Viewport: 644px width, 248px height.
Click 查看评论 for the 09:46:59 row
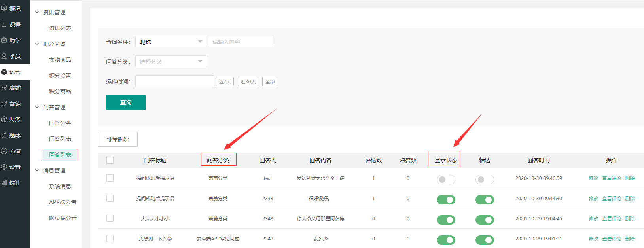click(612, 178)
